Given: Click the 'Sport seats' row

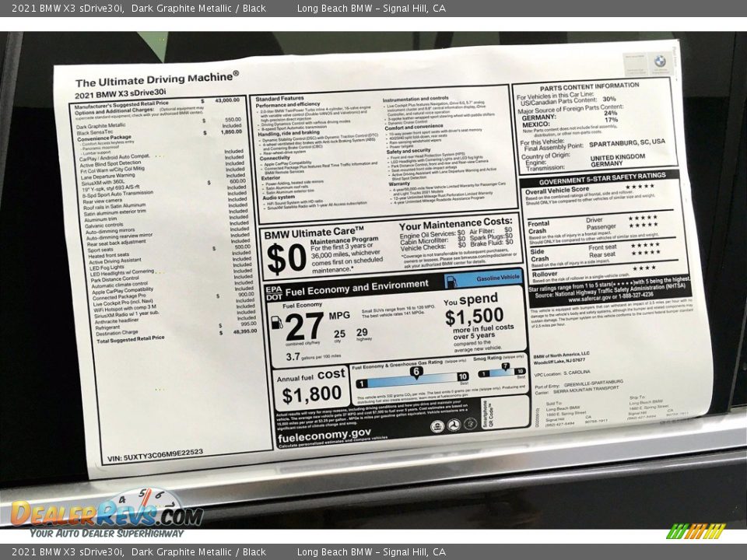Looking at the screenshot, I should pos(100,250).
